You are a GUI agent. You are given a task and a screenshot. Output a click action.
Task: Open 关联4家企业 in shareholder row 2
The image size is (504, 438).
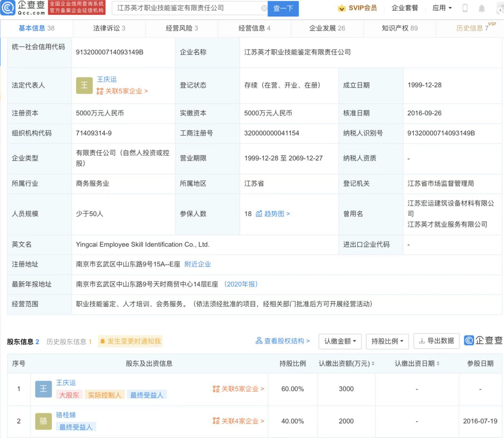pos(238,421)
